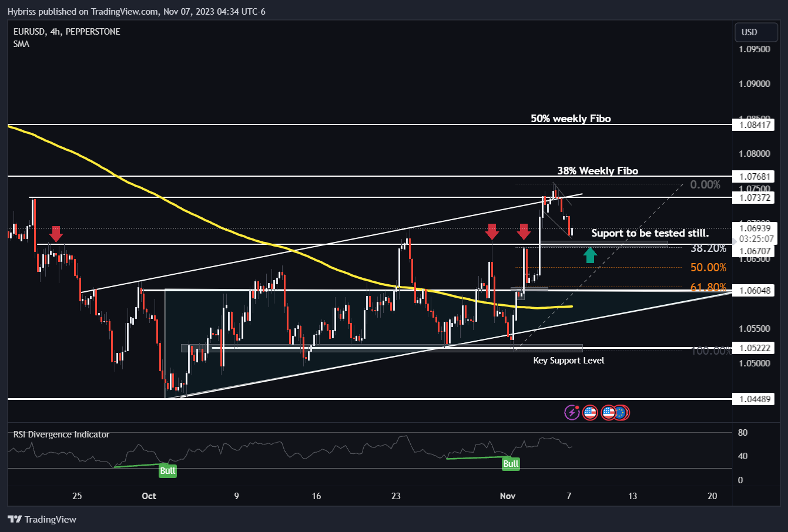The width and height of the screenshot is (788, 532).
Task: Select the green up arrow below support zone
Action: coord(591,255)
